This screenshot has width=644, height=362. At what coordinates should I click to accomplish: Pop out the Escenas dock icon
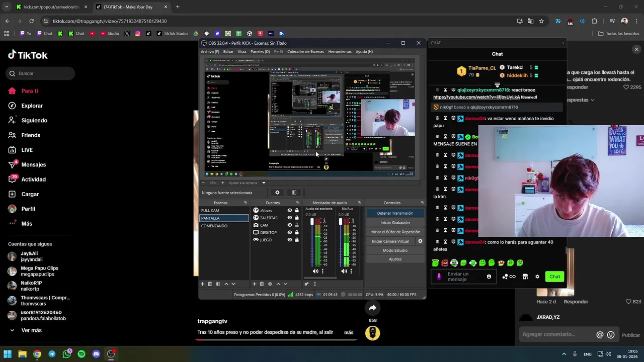(246, 203)
